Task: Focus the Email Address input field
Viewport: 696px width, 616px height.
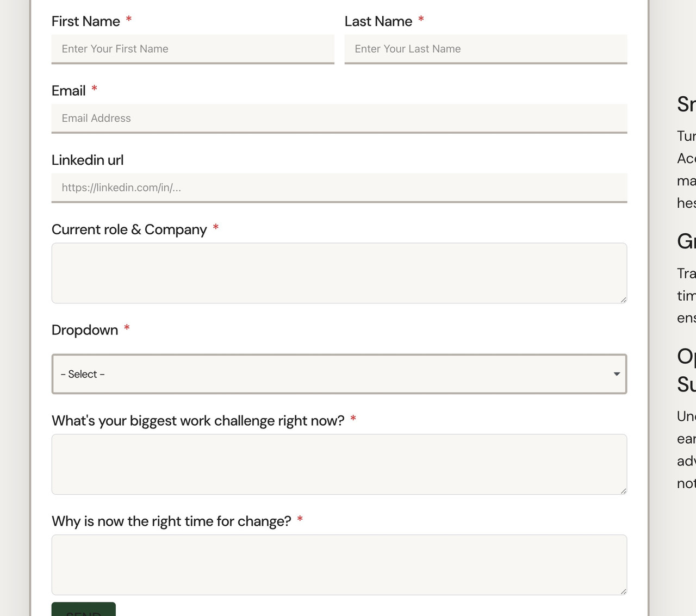Action: (x=339, y=119)
